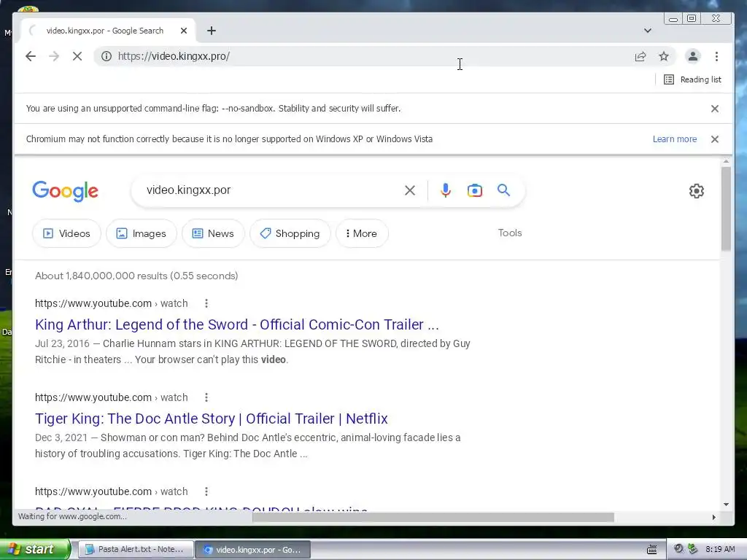Click the scroll down arrow
747x560 pixels.
click(x=726, y=505)
